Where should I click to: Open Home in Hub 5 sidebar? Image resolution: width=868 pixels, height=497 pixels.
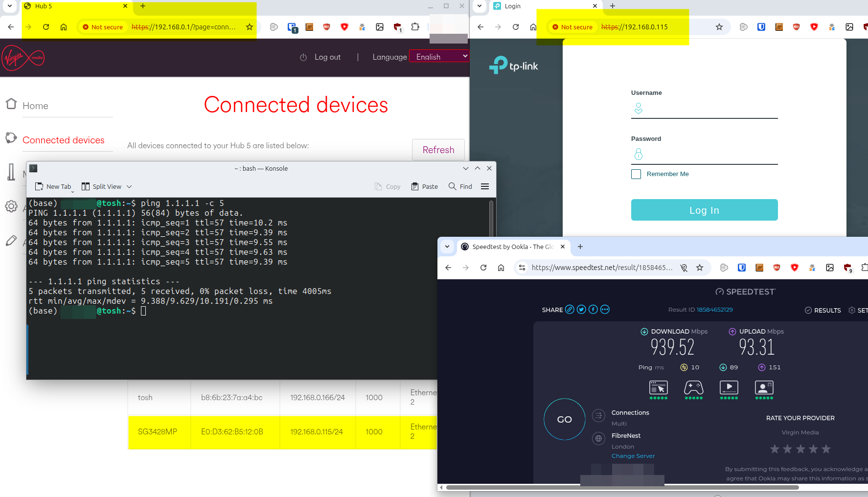click(x=35, y=106)
